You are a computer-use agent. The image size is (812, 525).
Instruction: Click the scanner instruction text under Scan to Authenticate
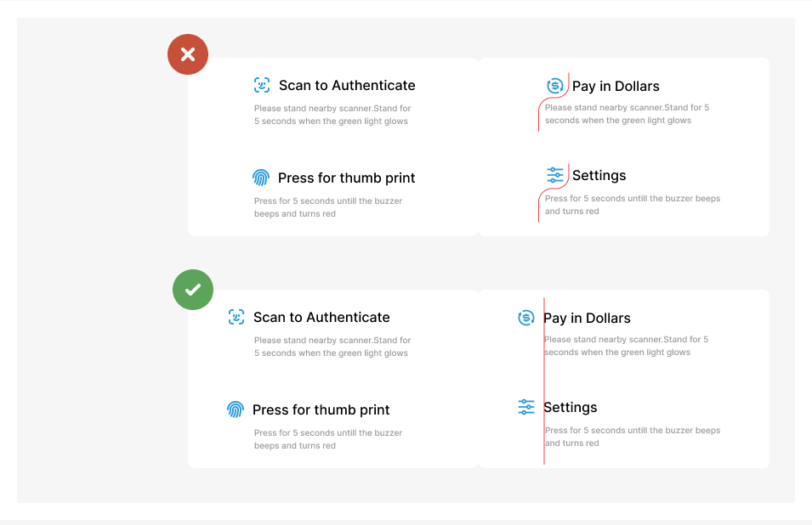pos(332,115)
